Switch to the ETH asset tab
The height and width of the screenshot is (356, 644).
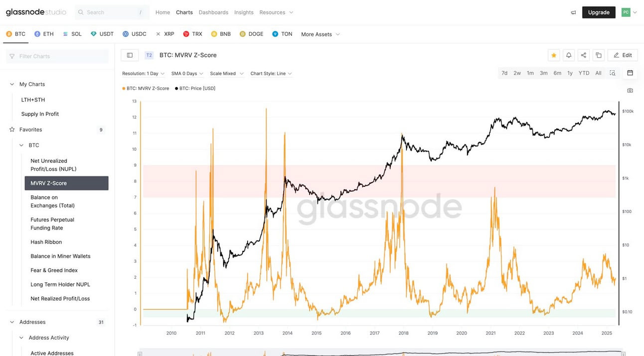point(44,33)
